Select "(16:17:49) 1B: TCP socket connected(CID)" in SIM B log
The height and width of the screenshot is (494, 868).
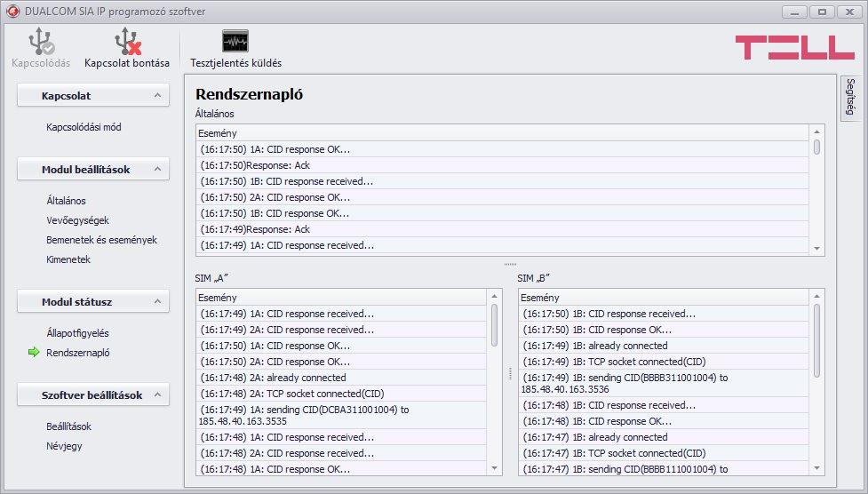coord(664,362)
